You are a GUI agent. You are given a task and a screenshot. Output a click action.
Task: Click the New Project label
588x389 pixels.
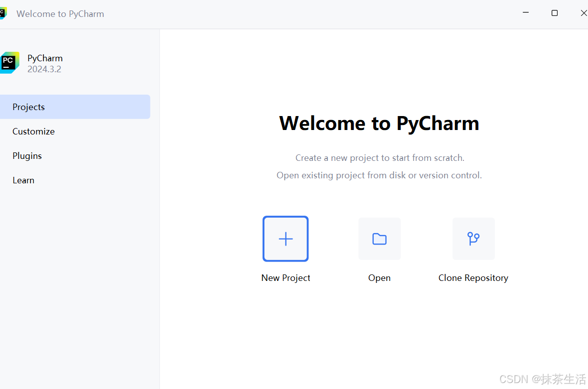click(286, 278)
